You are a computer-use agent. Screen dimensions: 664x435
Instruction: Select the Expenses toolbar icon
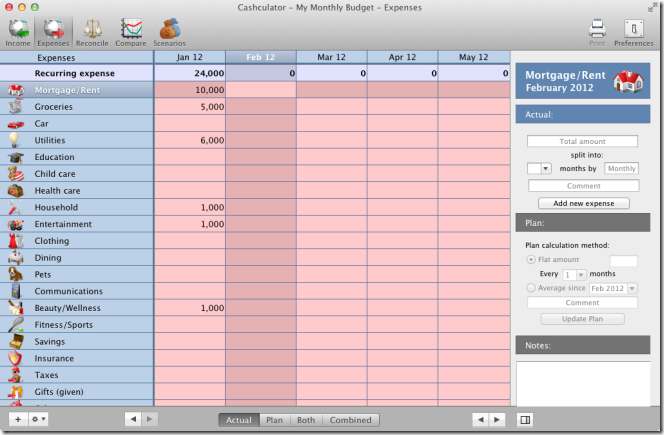(53, 32)
